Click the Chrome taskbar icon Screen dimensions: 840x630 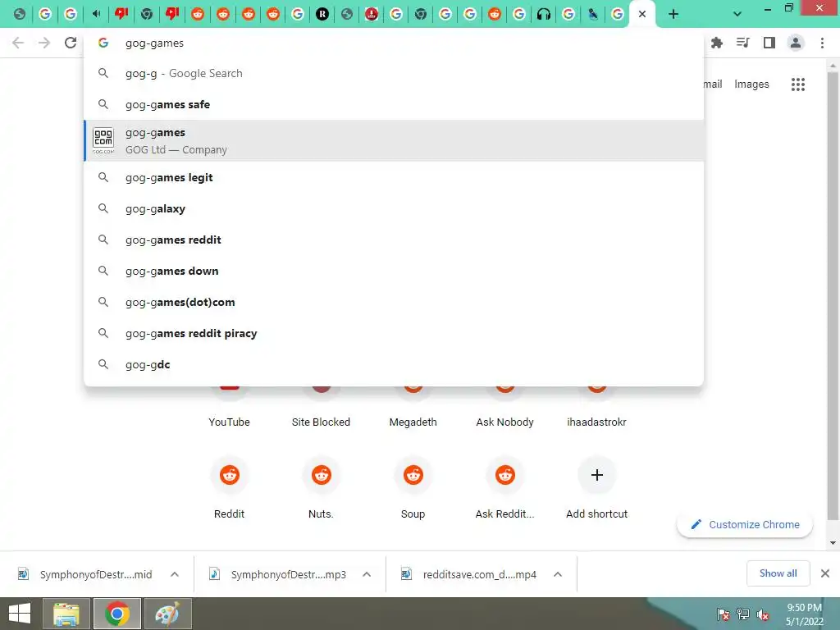(117, 614)
